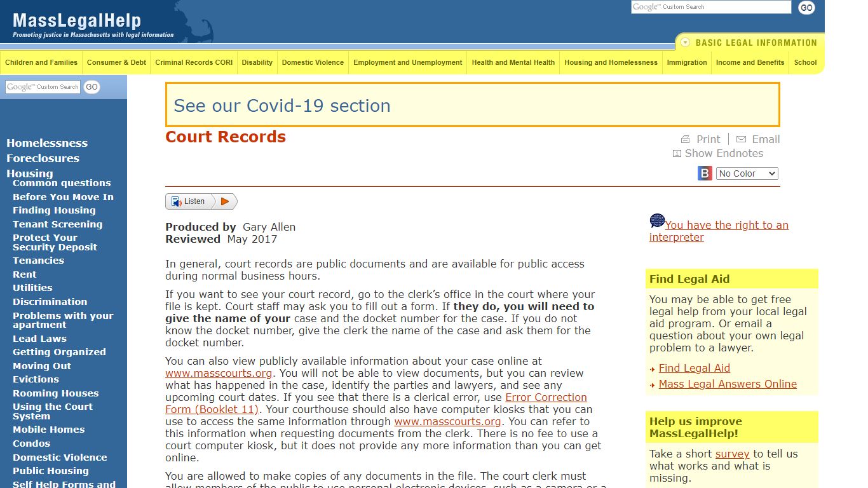Open second www.masscourts.org link after kiosks
The image size is (868, 488).
(447, 421)
